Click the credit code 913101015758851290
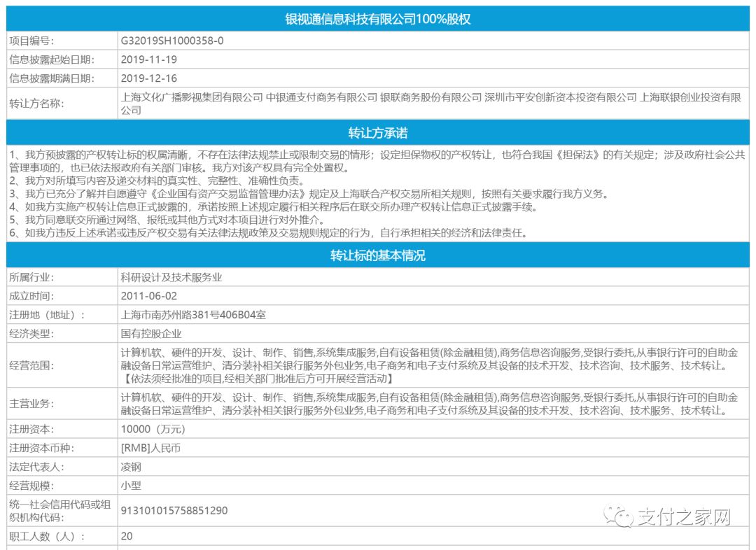The width and height of the screenshot is (756, 550). coord(174,511)
